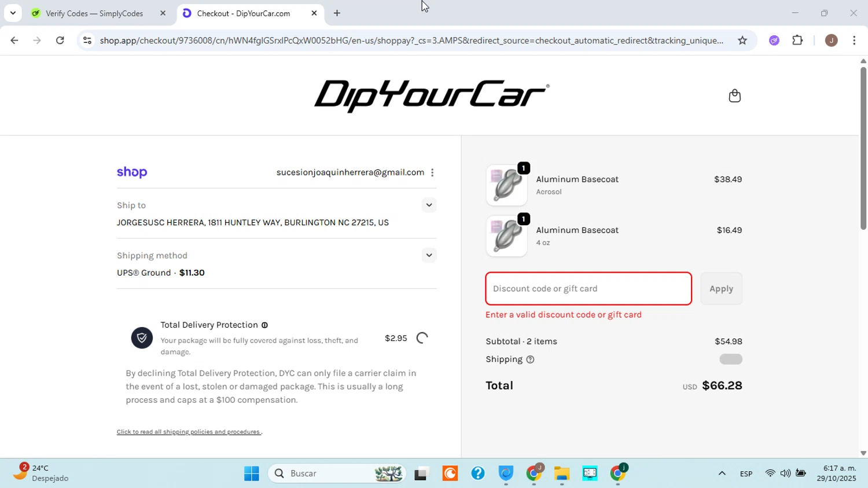Image resolution: width=868 pixels, height=488 pixels.
Task: Open the volume speaker icon
Action: tap(785, 474)
